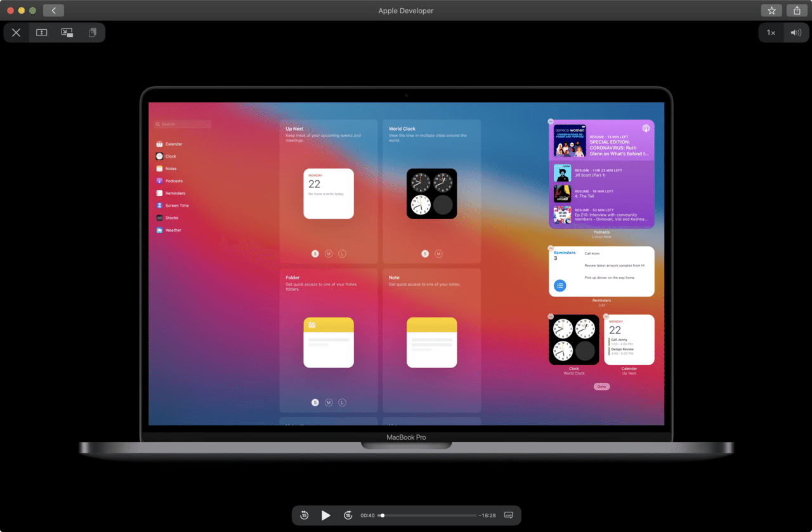
Task: Open the Share menu for this video
Action: click(796, 10)
